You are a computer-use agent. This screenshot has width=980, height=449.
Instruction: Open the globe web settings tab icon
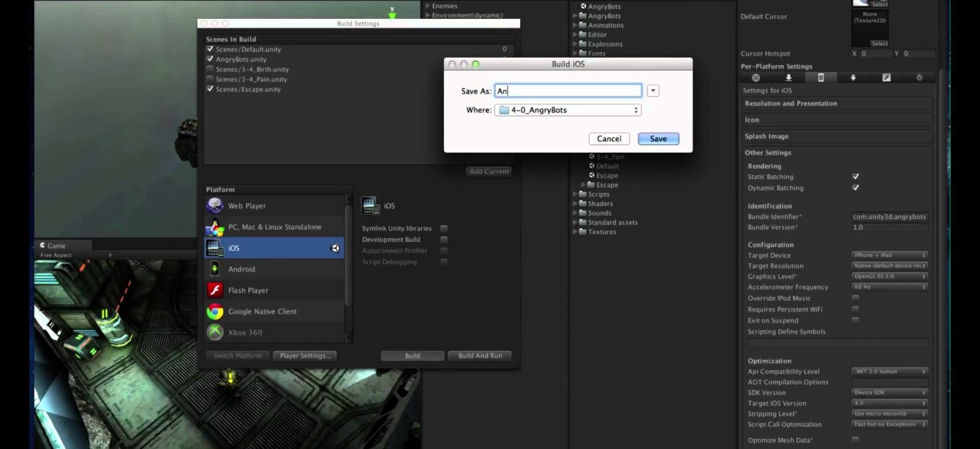click(756, 78)
